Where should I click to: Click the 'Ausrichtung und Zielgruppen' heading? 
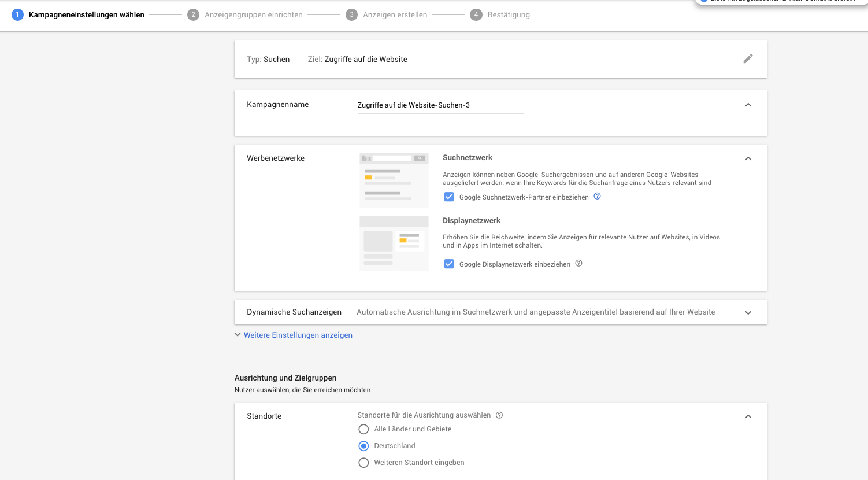pyautogui.click(x=285, y=378)
